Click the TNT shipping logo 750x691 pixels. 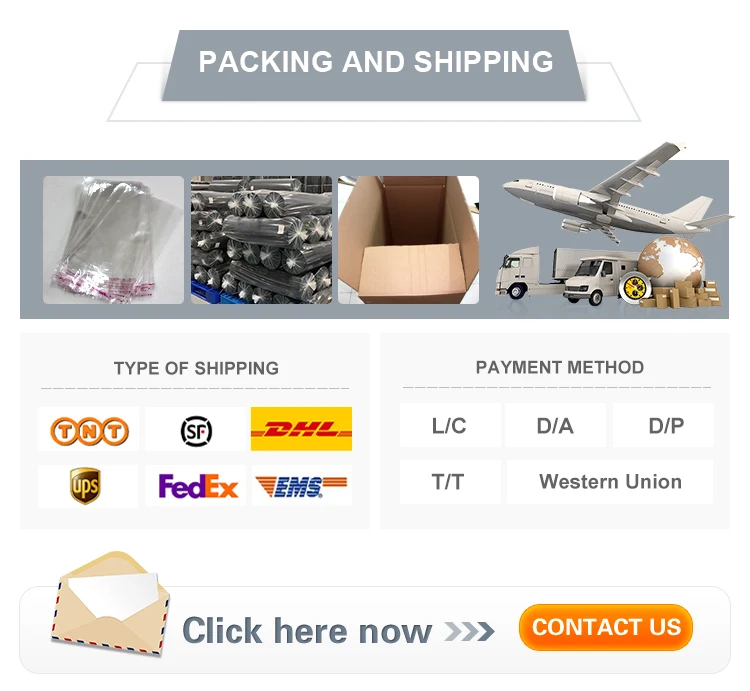[x=89, y=430]
